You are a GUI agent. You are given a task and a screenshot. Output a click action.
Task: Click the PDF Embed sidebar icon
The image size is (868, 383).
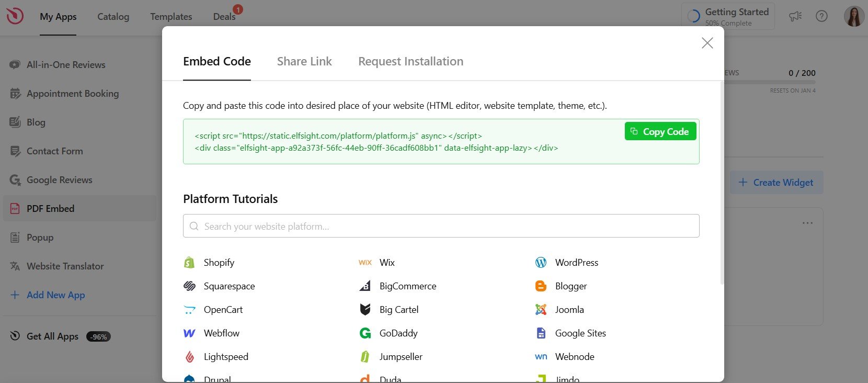point(15,209)
